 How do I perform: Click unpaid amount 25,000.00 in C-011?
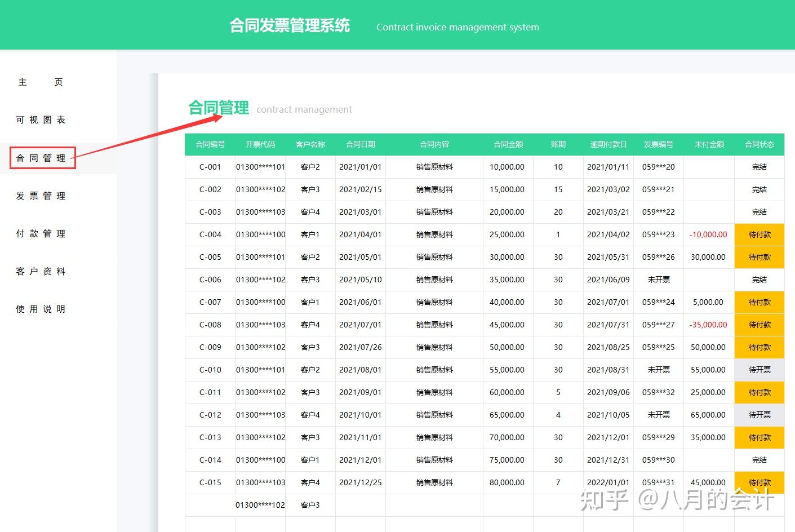[709, 392]
